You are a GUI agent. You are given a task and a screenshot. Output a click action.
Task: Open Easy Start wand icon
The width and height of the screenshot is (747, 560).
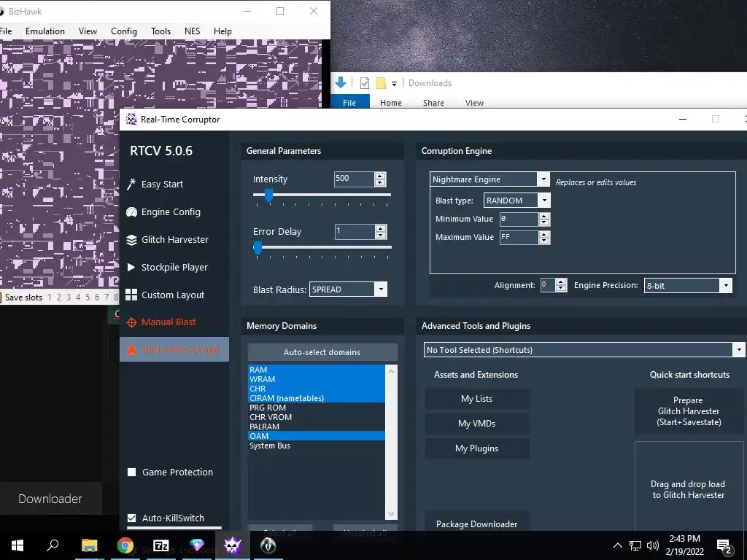(131, 184)
